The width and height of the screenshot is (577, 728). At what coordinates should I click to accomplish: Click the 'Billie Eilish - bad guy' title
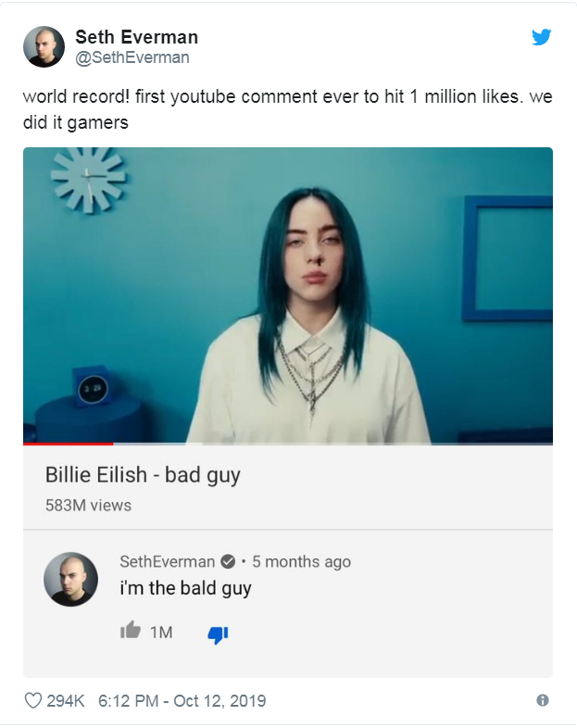click(x=143, y=475)
